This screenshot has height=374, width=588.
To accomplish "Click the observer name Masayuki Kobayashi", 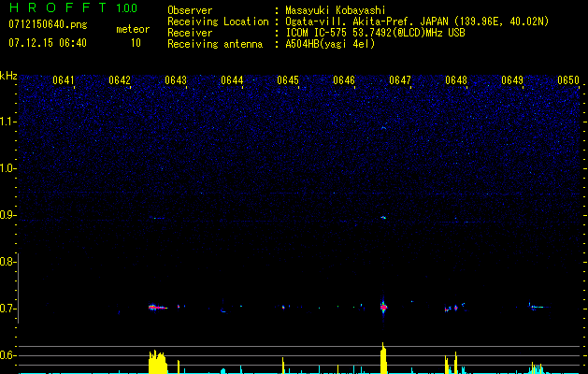I will coord(336,10).
